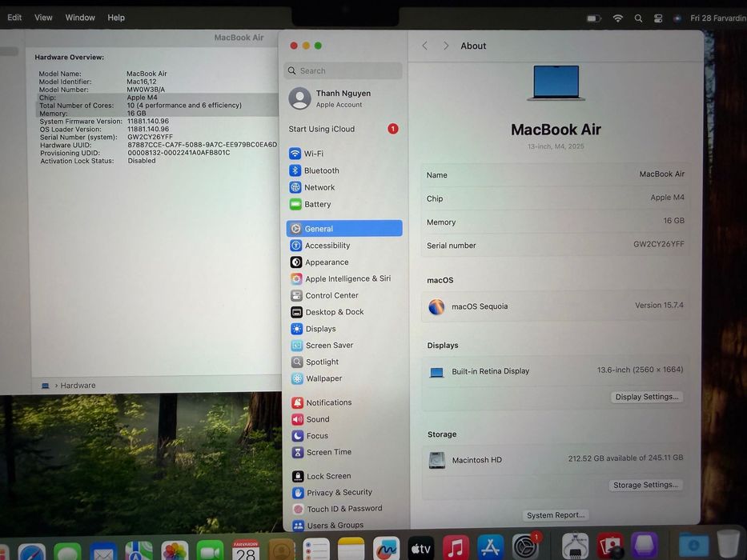The height and width of the screenshot is (560, 747).
Task: Click the date Fri 28 Farvardin
Action: coord(718,18)
